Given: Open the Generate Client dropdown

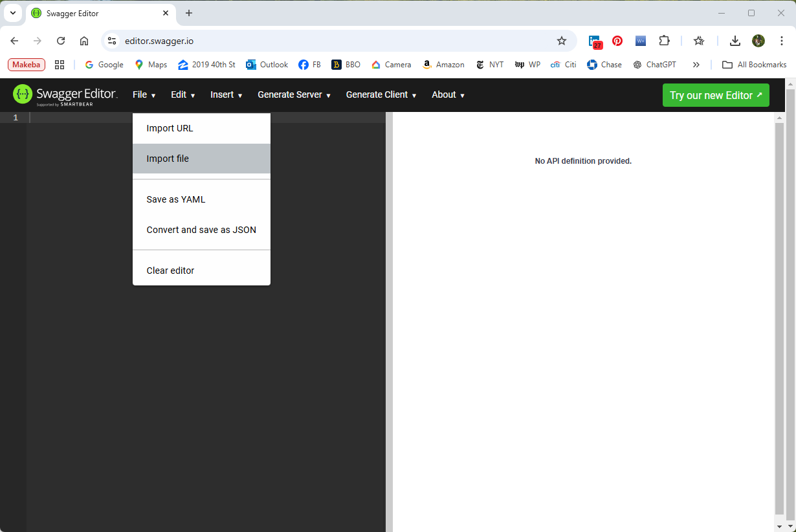Looking at the screenshot, I should tap(381, 94).
